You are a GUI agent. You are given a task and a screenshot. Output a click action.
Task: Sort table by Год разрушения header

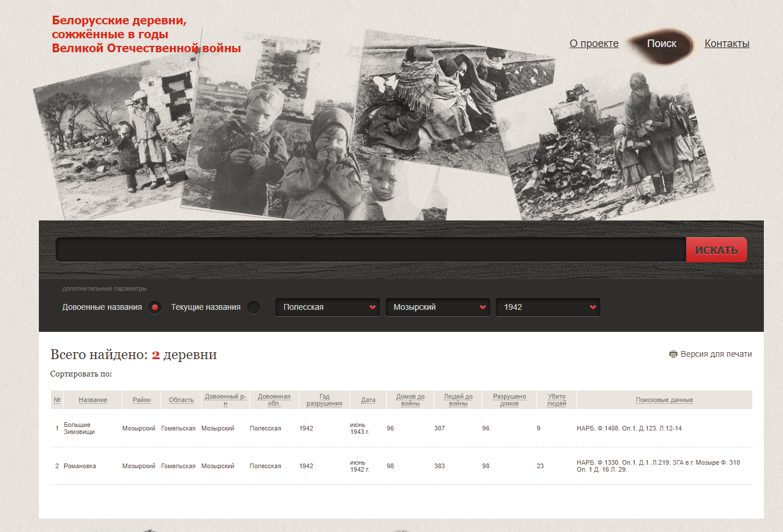pos(324,400)
